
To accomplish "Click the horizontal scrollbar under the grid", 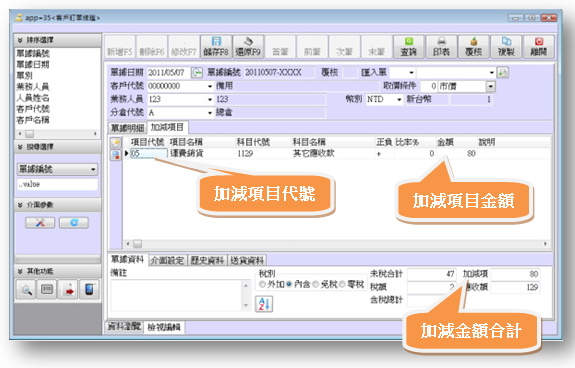I will [336, 243].
